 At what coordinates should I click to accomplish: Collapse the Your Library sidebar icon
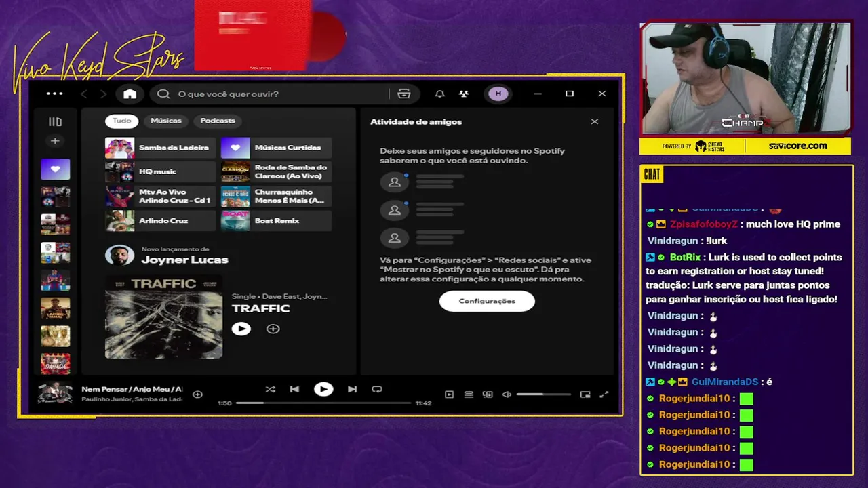55,122
